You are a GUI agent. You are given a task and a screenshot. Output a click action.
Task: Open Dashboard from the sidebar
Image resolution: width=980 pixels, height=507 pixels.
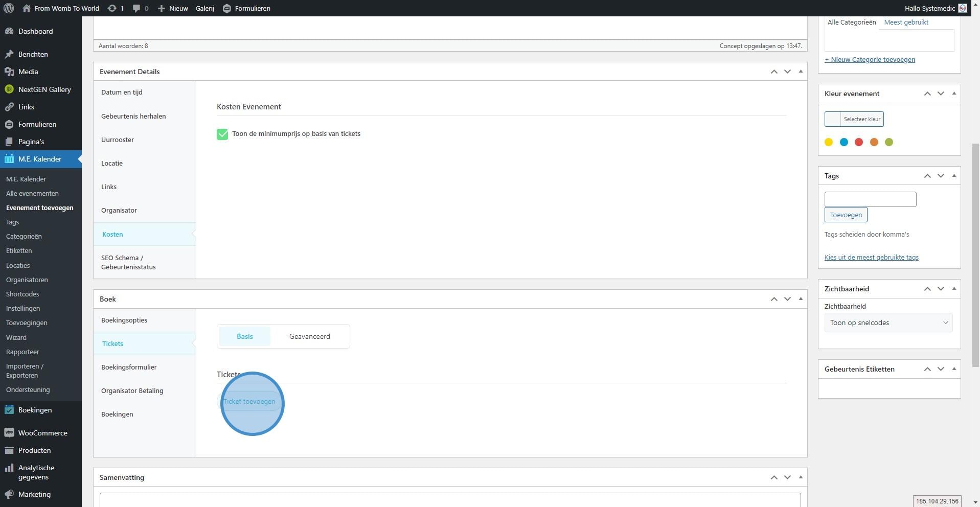35,31
